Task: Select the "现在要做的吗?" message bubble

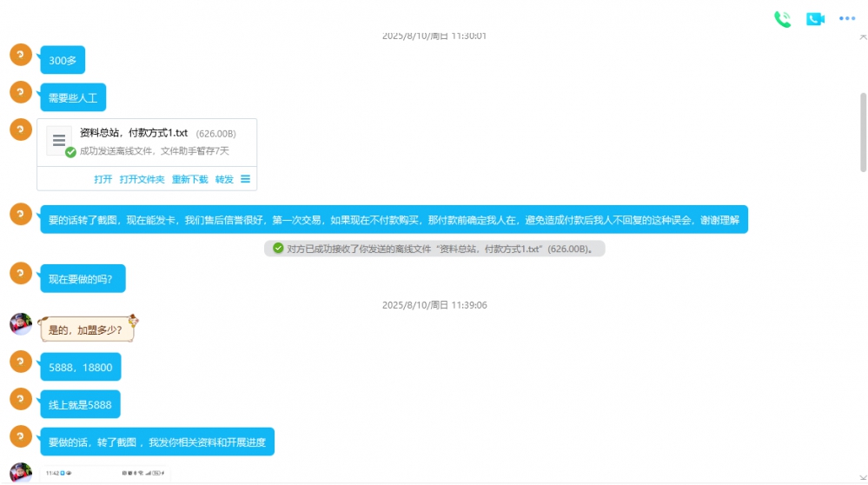Action: (x=83, y=278)
